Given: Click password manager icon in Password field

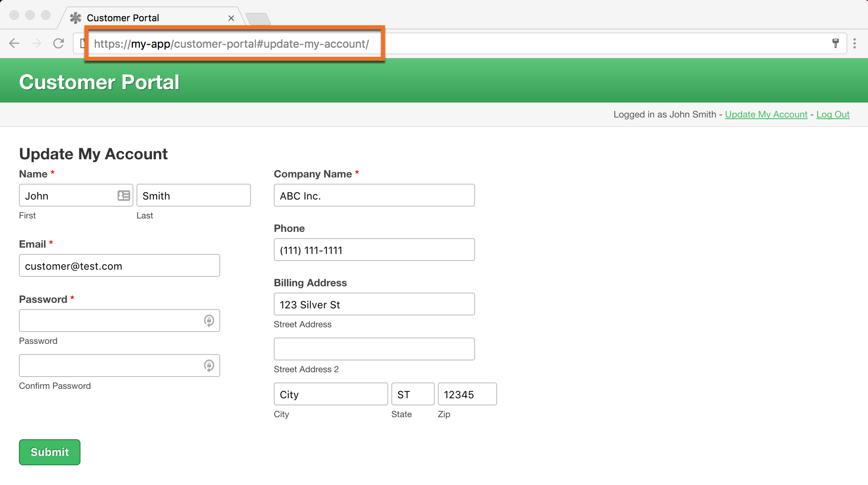Looking at the screenshot, I should pyautogui.click(x=209, y=321).
